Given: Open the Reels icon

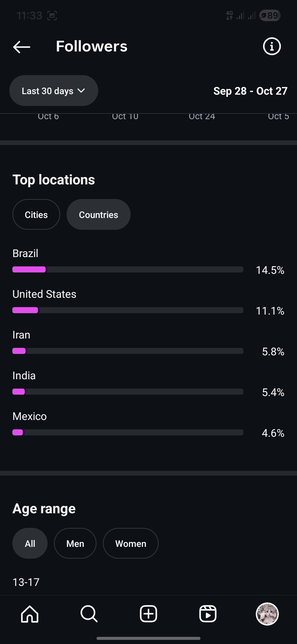Looking at the screenshot, I should 208,614.
